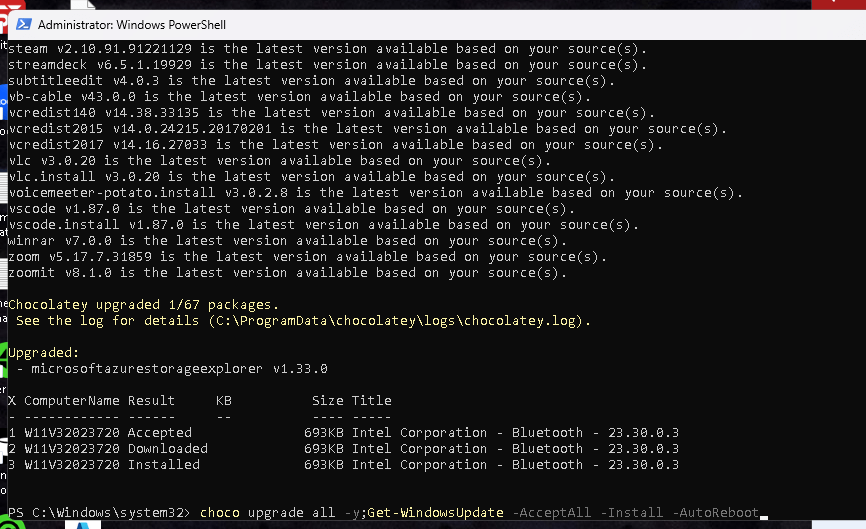Click the vscode v1.87.0 output line

tap(291, 209)
